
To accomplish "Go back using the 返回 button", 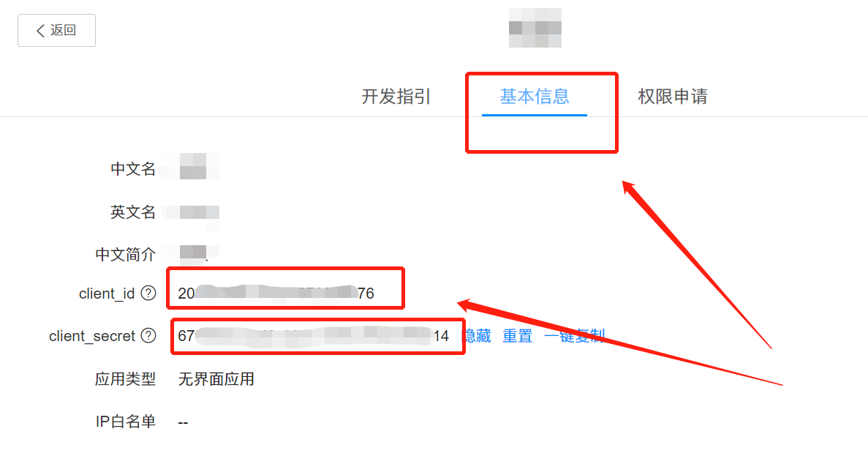I will [x=56, y=31].
